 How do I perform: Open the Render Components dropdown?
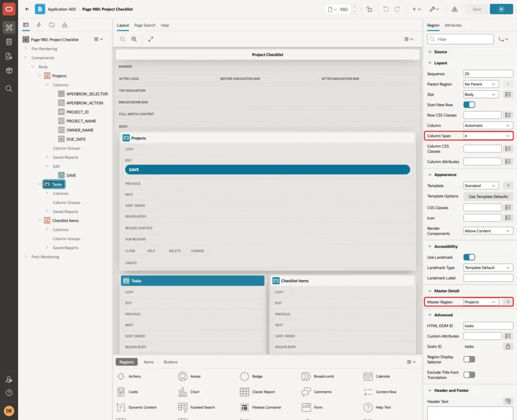click(x=488, y=231)
